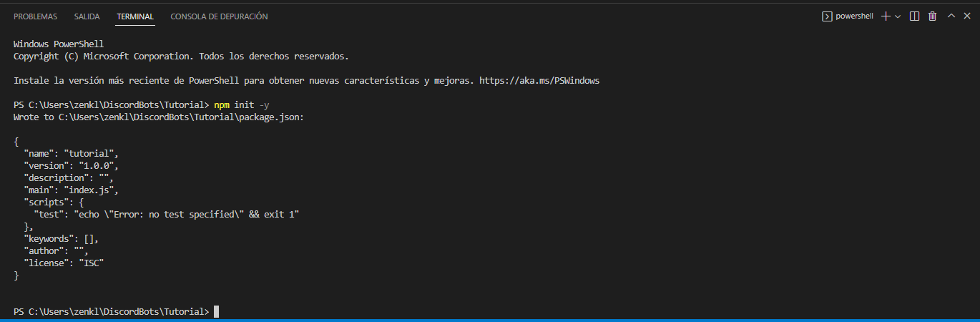Go to the CONSOLA DE DEPURACIÓN tab
980x322 pixels.
pyautogui.click(x=219, y=16)
